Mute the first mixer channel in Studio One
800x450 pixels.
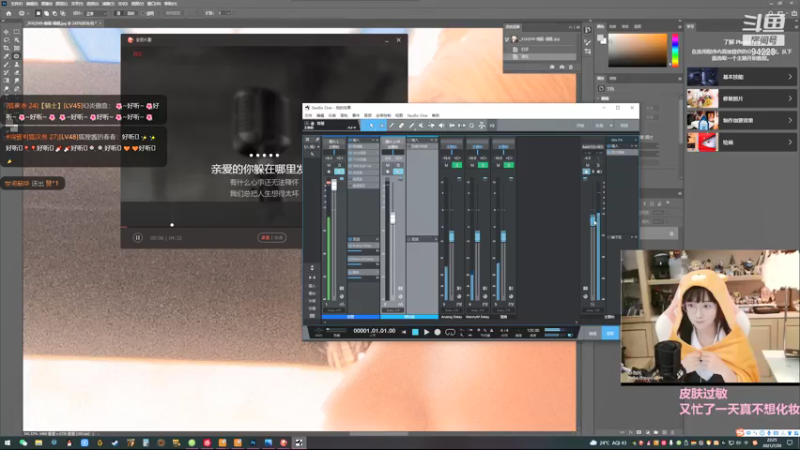[329, 165]
